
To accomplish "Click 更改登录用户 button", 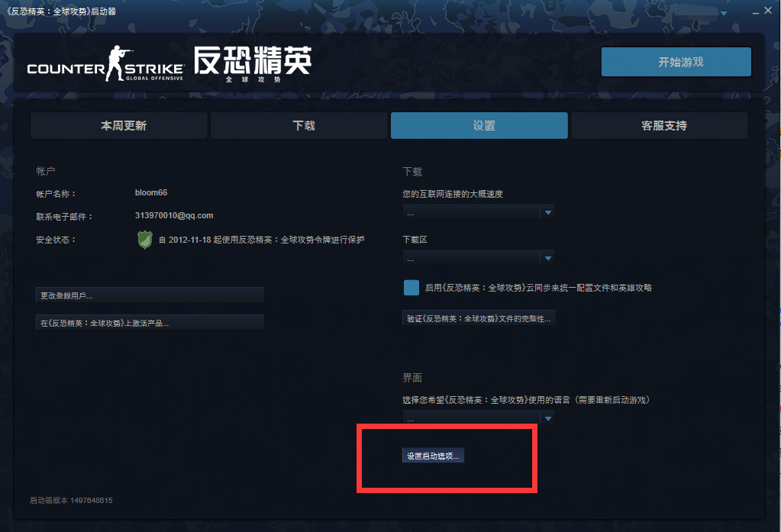I will [150, 295].
